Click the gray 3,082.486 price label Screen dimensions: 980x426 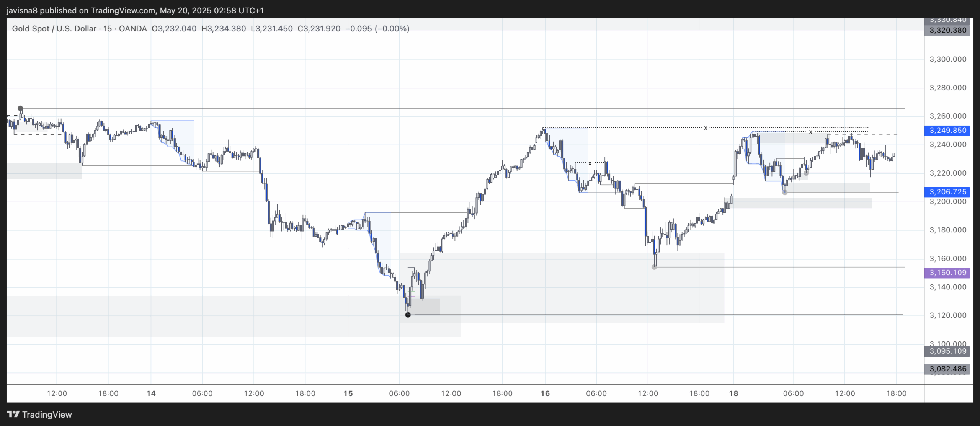tap(947, 369)
